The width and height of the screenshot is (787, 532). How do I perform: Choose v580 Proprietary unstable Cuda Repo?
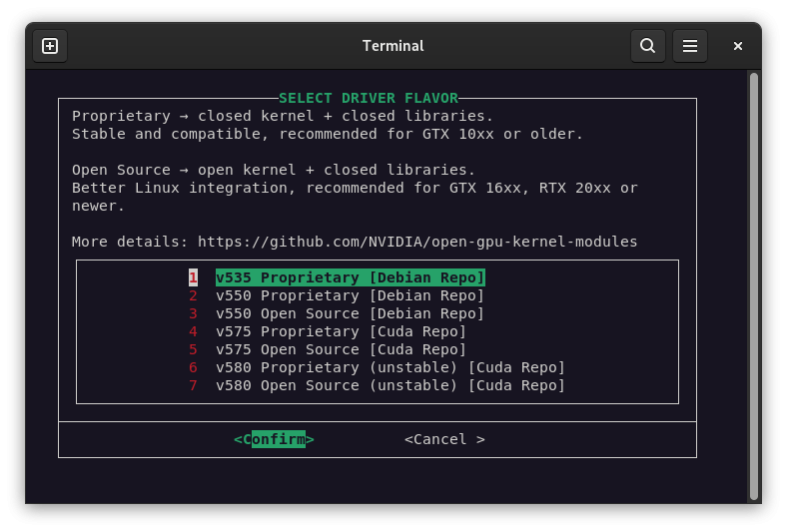click(390, 367)
